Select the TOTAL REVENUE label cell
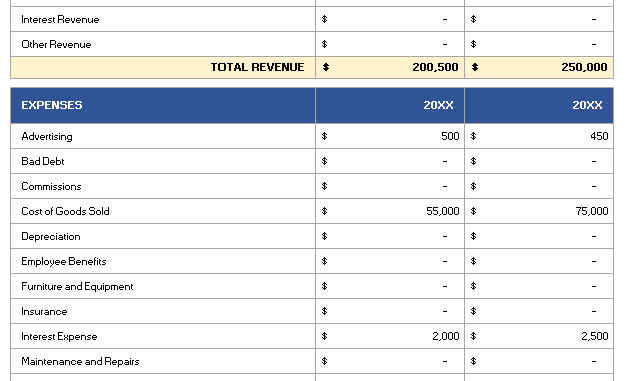The height and width of the screenshot is (381, 625). pos(163,67)
